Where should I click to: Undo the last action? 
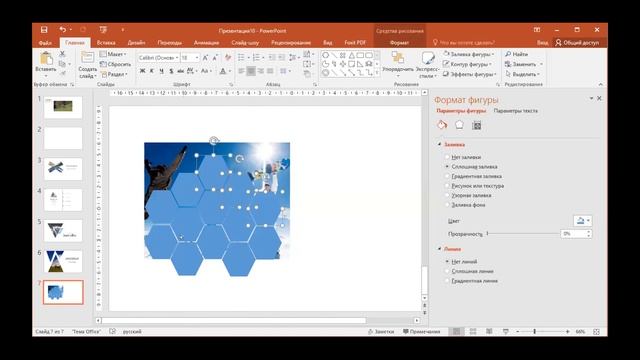62,30
